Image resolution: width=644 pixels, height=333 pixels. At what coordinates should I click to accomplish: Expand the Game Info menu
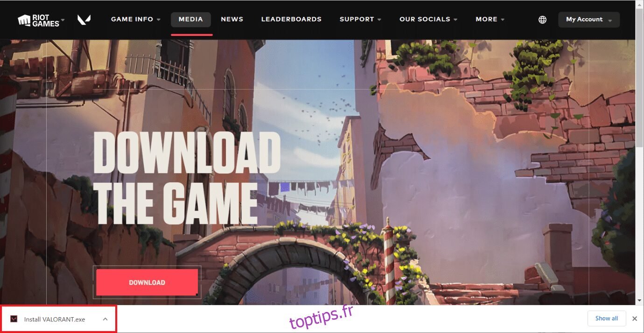click(x=136, y=20)
